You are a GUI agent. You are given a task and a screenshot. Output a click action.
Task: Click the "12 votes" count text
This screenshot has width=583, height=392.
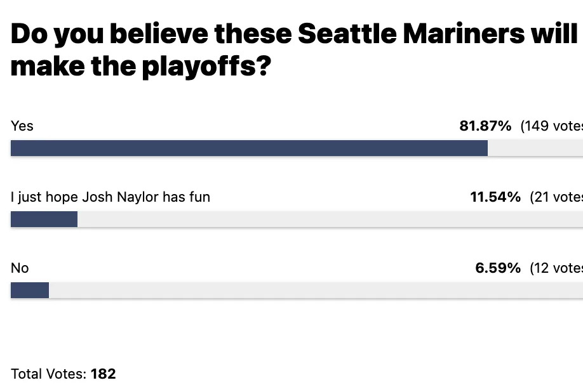tap(556, 268)
